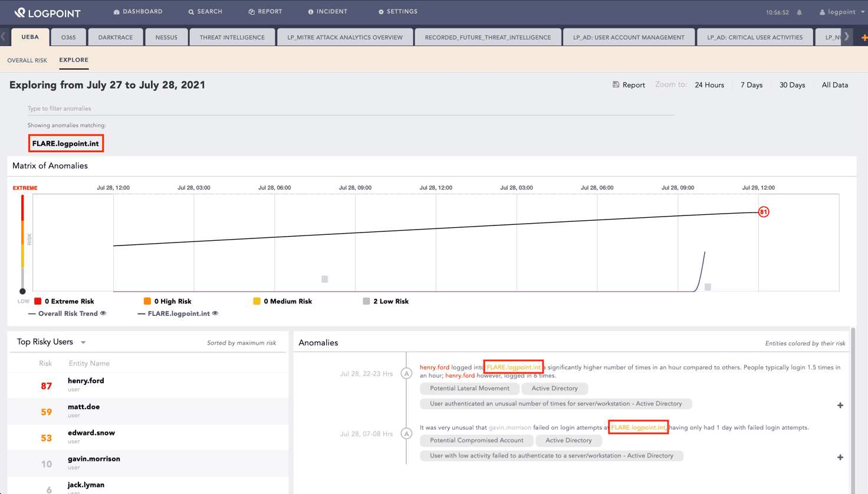Viewport: 868px width, 494px height.
Task: Select edward.snow in risky users list
Action: (148, 437)
